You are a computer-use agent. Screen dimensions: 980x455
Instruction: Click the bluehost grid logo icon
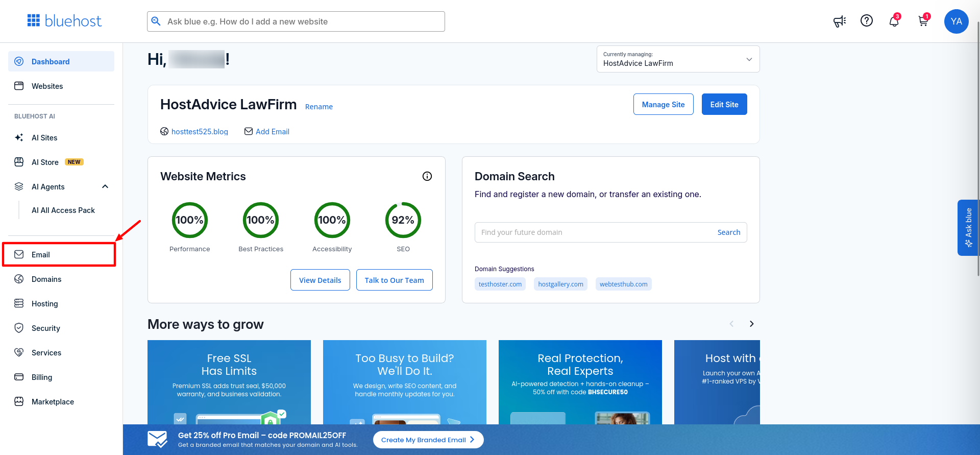[34, 20]
